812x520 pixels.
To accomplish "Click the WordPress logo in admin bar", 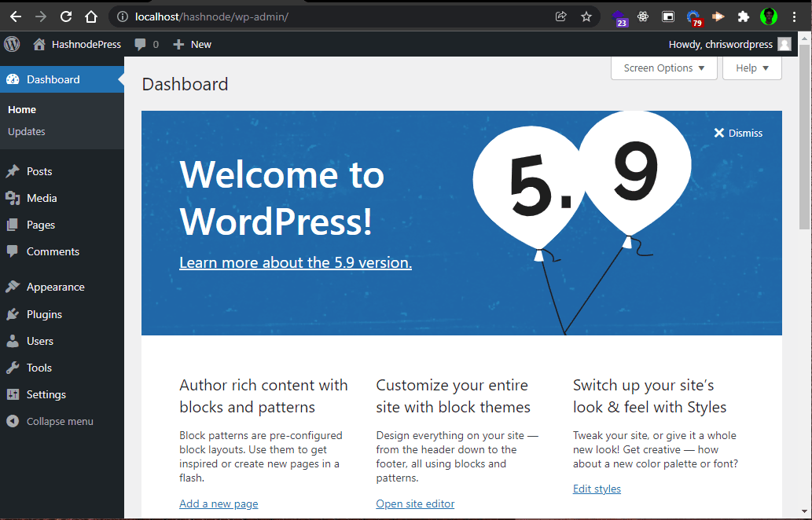I will 12,44.
